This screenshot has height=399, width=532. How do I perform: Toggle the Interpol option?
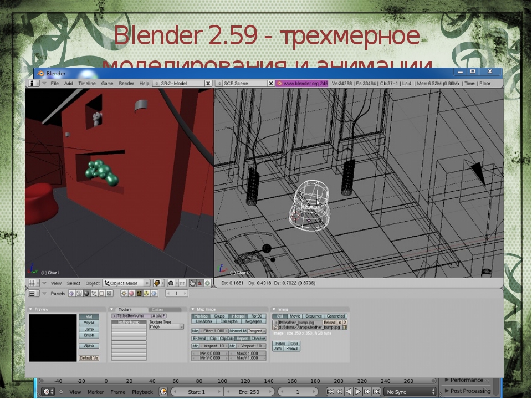click(238, 316)
